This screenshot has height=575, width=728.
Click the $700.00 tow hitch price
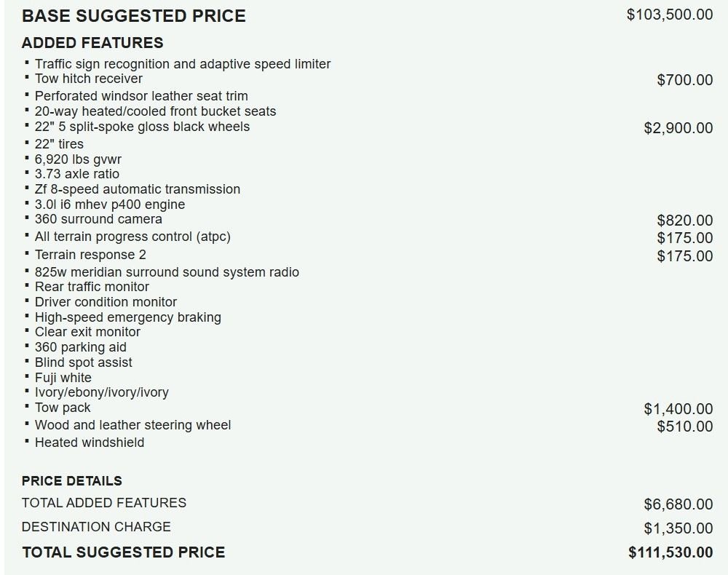[685, 80]
